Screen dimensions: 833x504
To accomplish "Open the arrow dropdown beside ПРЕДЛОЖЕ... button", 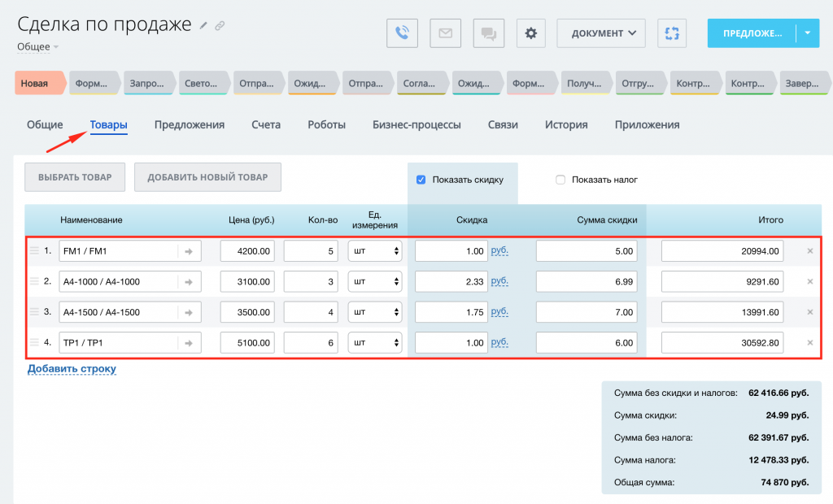I will pos(807,33).
